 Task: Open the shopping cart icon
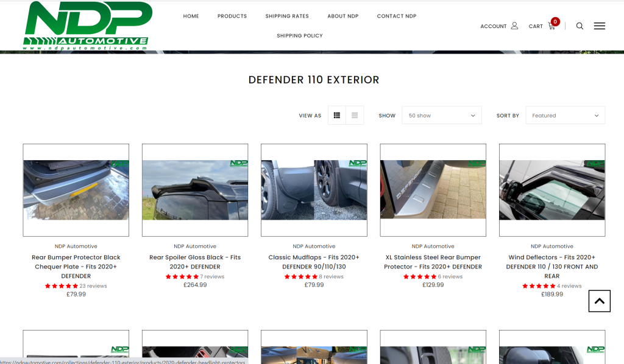(551, 26)
